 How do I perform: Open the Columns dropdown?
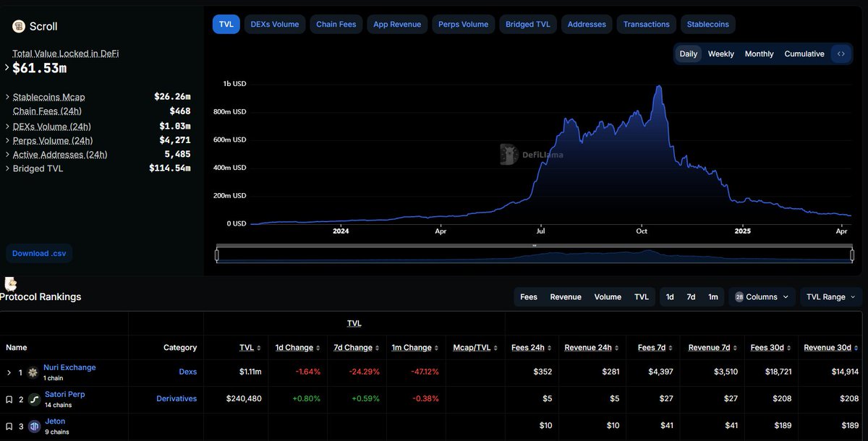[762, 297]
